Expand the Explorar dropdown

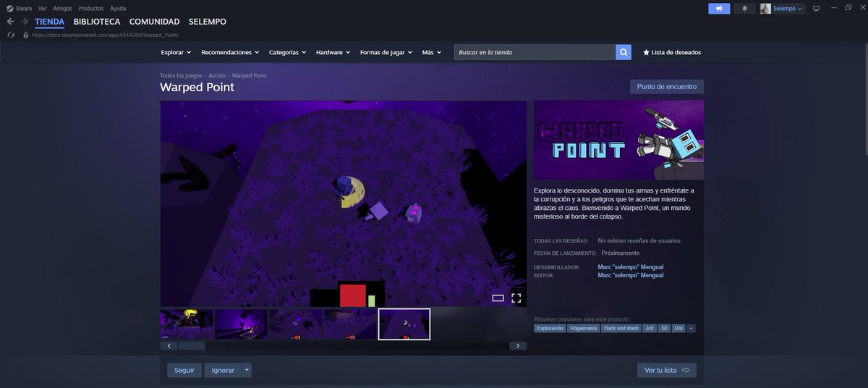tap(176, 52)
